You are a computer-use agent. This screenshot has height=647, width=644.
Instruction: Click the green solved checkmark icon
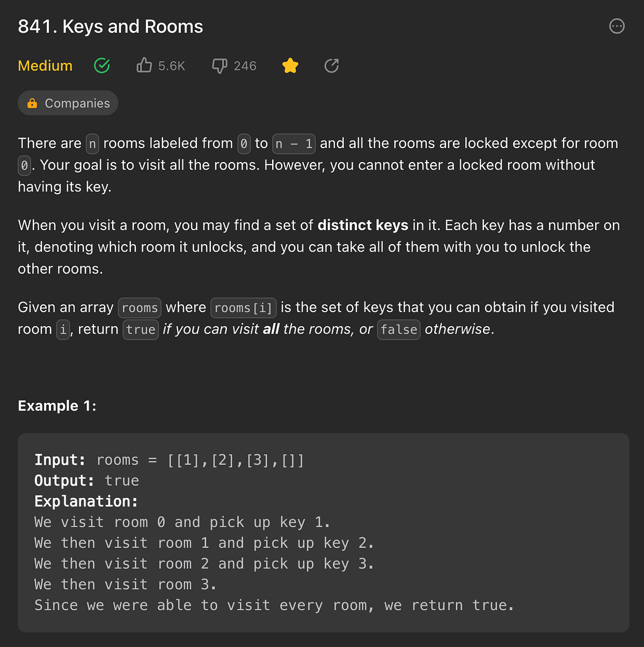102,65
